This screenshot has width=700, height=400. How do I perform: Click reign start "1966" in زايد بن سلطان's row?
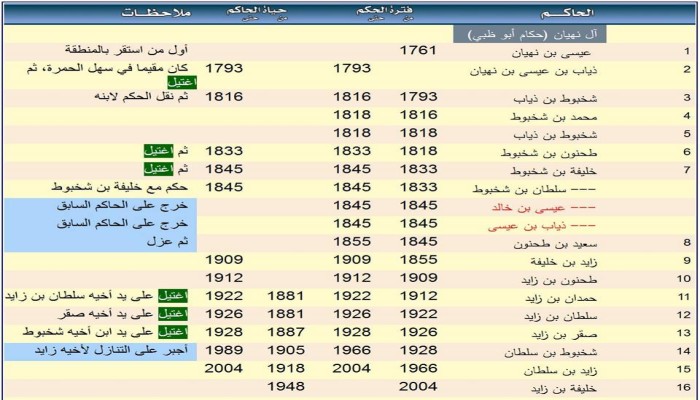(418, 368)
